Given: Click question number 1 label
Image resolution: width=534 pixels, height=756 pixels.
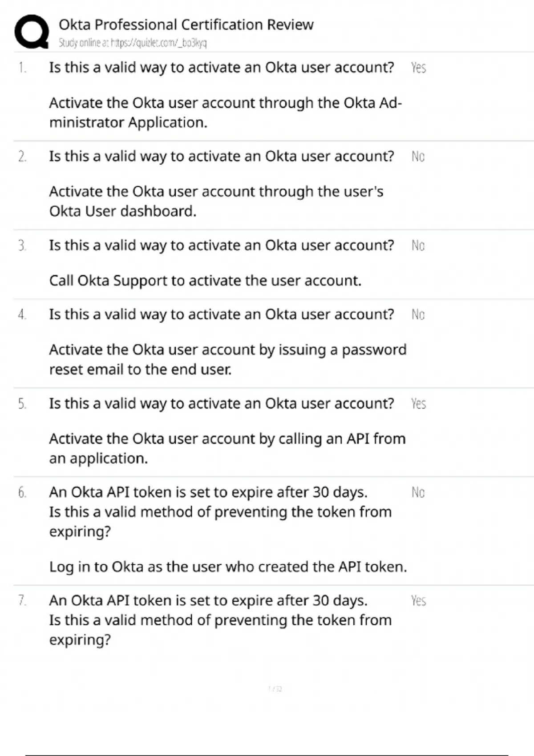Looking at the screenshot, I should (22, 68).
